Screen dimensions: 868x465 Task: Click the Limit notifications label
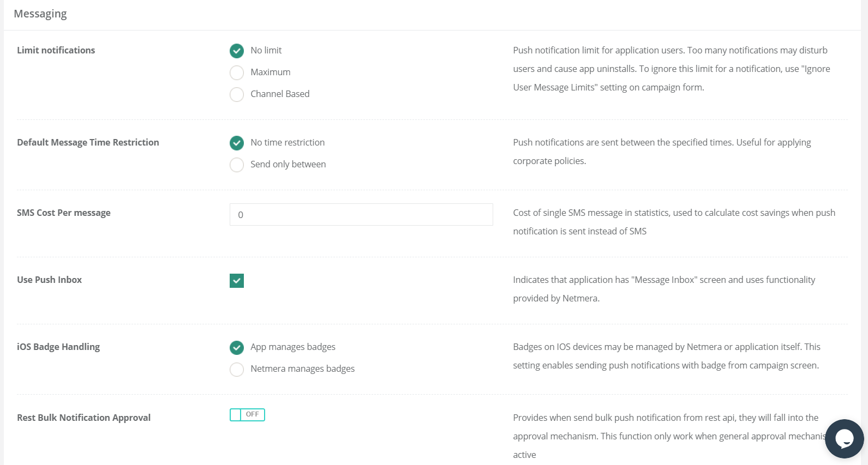[56, 50]
